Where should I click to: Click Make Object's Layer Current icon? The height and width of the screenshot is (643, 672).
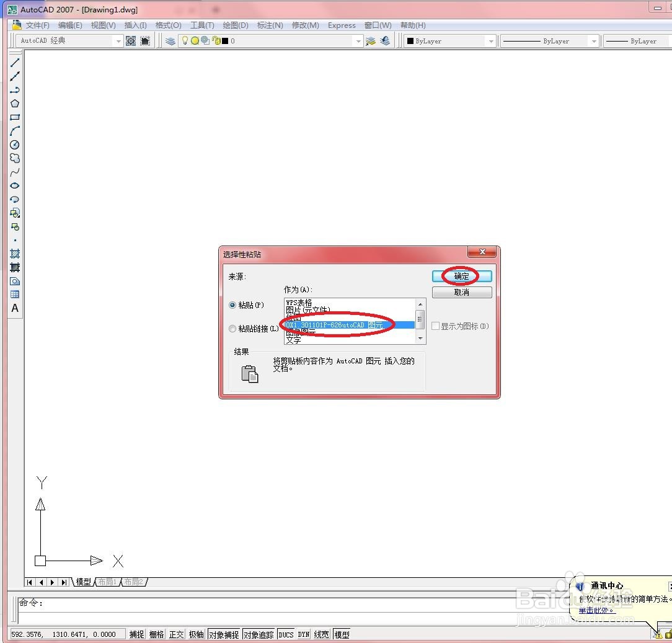(x=371, y=41)
